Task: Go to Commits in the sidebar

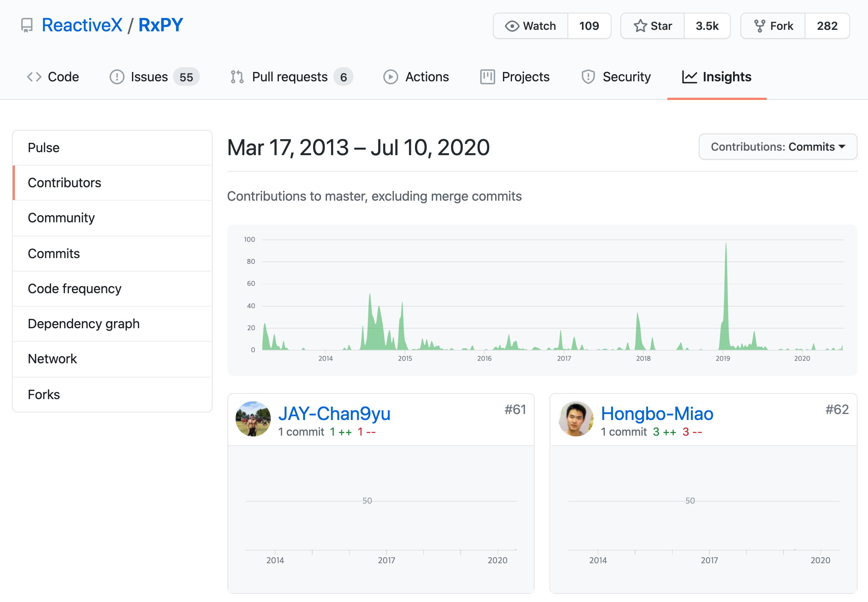Action: pyautogui.click(x=112, y=254)
